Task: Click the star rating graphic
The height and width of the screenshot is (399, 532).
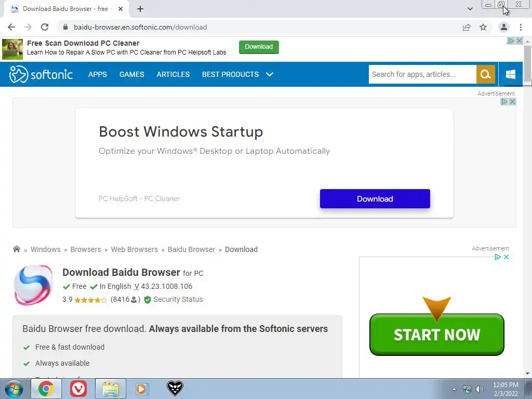Action: click(90, 300)
